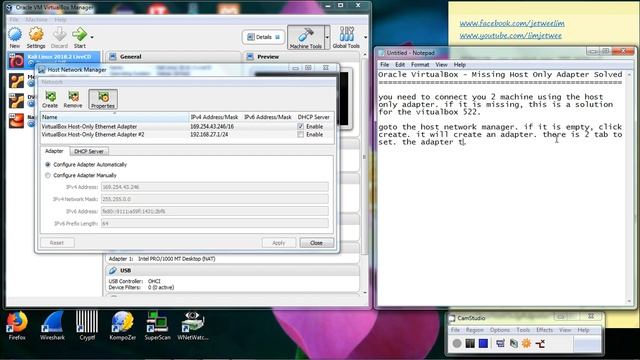The height and width of the screenshot is (360, 640).
Task: Select Configure Adapter Automatically radio button
Action: (48, 164)
